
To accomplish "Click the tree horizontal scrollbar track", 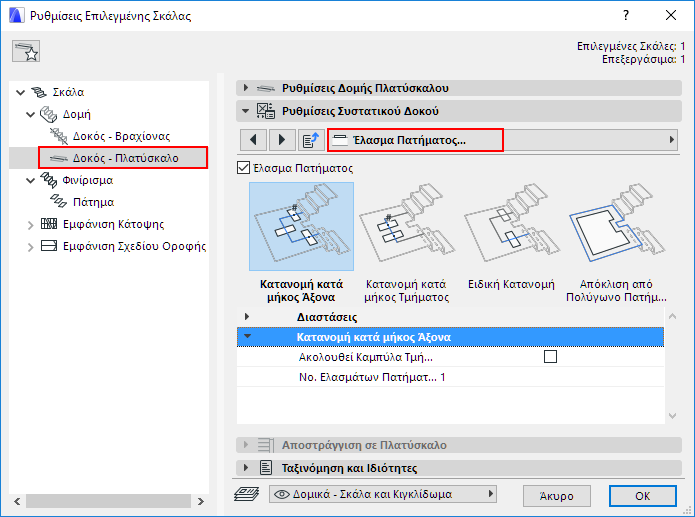I will [109, 501].
